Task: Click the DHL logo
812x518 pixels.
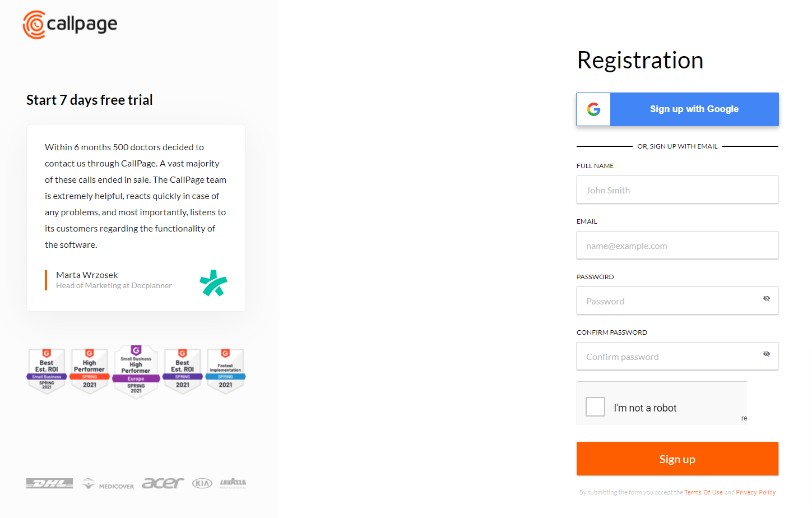Action: click(49, 483)
